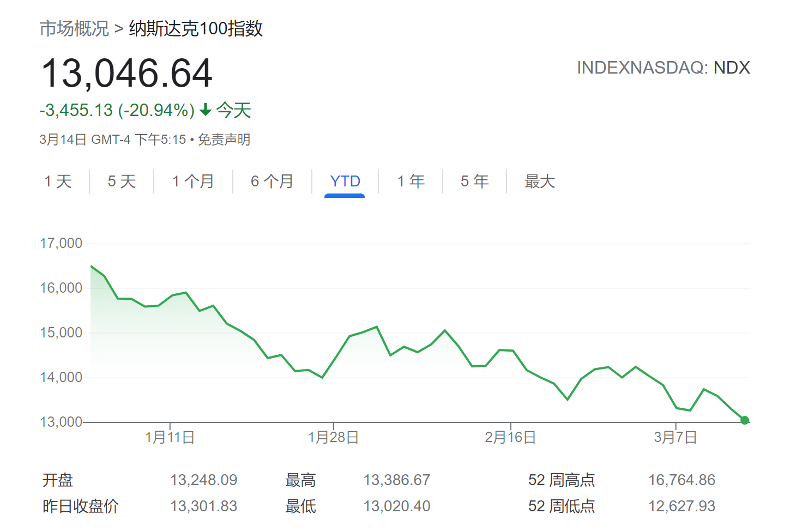The width and height of the screenshot is (796, 532).
Task: Click the 最高 label
Action: (x=300, y=480)
